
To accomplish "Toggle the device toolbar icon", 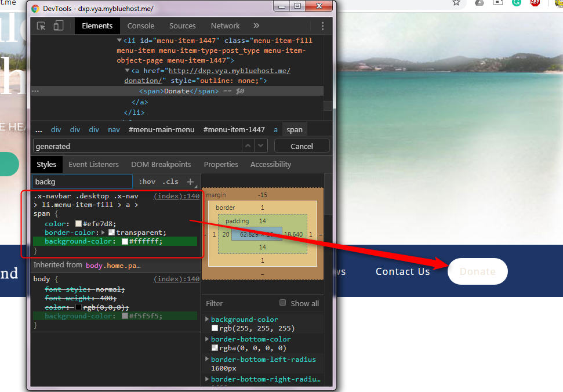I will [57, 26].
